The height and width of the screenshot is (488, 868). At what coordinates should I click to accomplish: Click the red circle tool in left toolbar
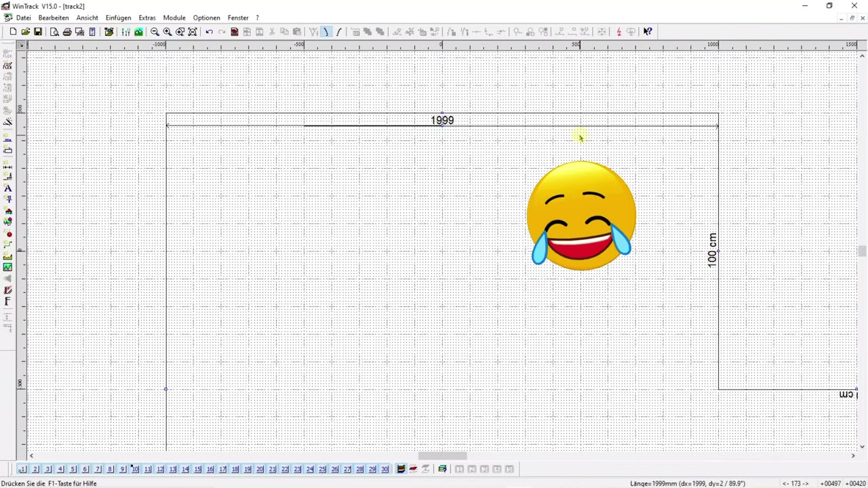click(x=8, y=234)
